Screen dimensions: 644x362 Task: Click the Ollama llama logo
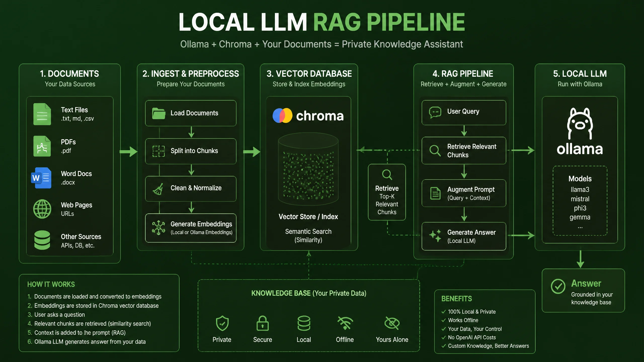(580, 123)
